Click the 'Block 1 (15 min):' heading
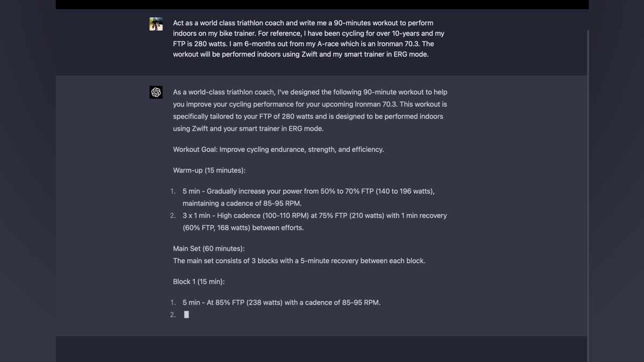The height and width of the screenshot is (362, 644). pyautogui.click(x=199, y=282)
